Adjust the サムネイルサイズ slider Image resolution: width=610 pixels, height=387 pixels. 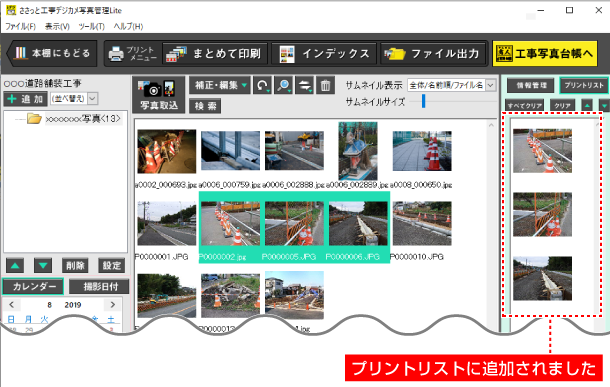[424, 102]
